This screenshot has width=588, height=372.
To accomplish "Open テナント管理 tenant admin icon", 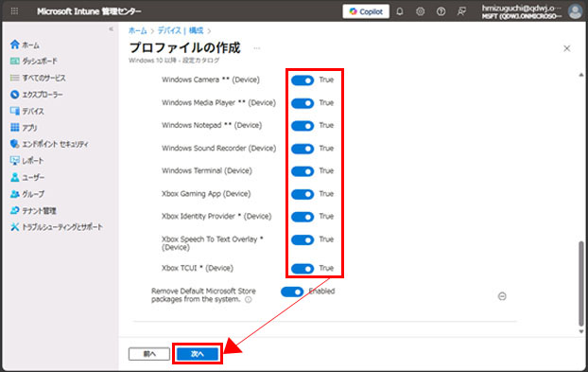I will [14, 210].
